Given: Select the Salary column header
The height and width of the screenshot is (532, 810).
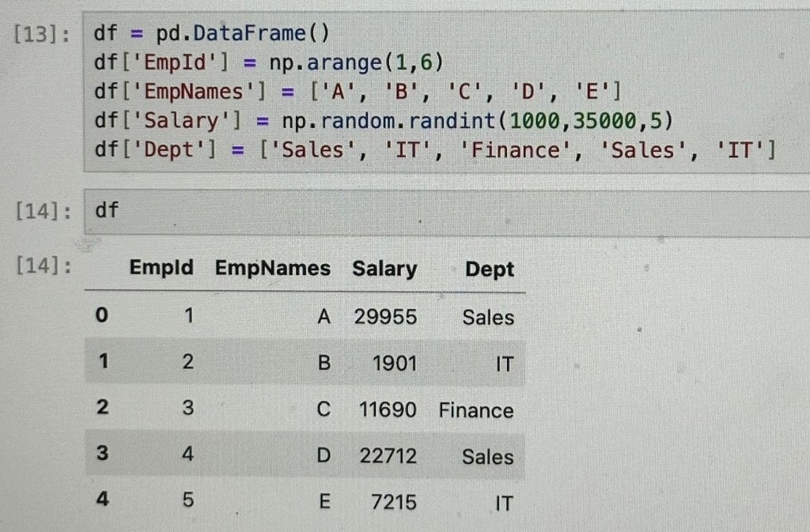Looking at the screenshot, I should point(384,269).
